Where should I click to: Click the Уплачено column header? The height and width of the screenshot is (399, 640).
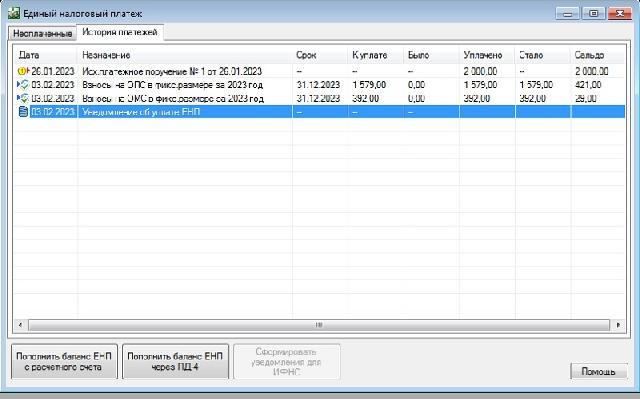487,55
